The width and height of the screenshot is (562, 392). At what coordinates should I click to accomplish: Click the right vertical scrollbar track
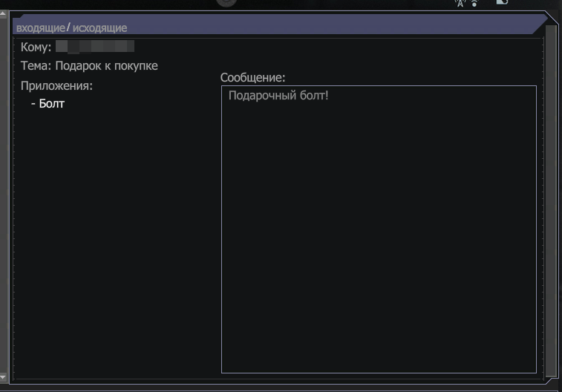[x=551, y=200]
